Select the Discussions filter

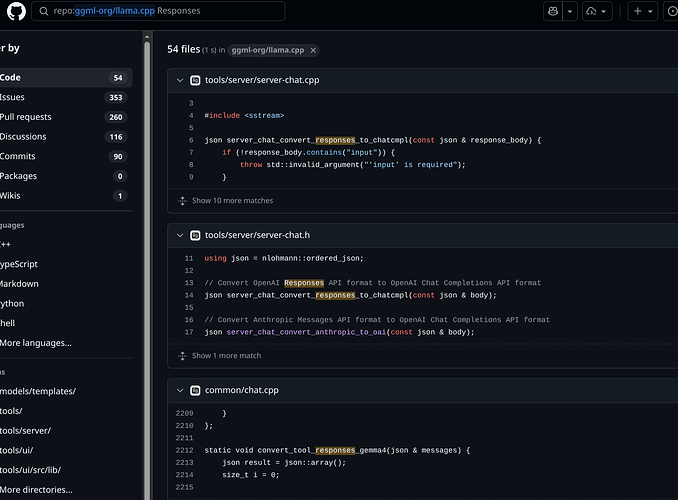(x=65, y=137)
